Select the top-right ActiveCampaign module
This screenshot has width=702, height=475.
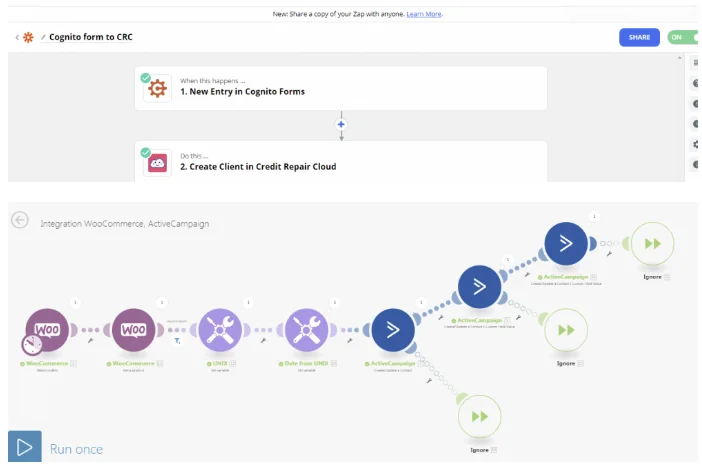pos(566,243)
